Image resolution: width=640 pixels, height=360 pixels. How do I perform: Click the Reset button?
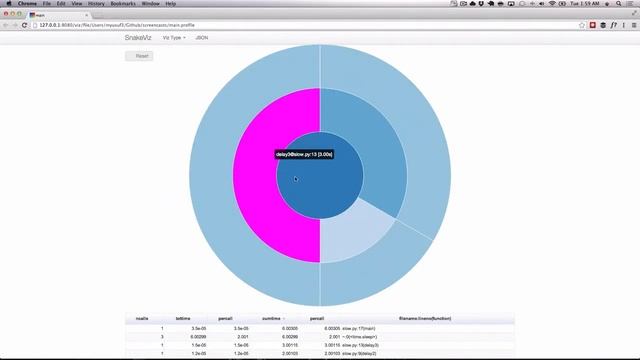coord(139,56)
